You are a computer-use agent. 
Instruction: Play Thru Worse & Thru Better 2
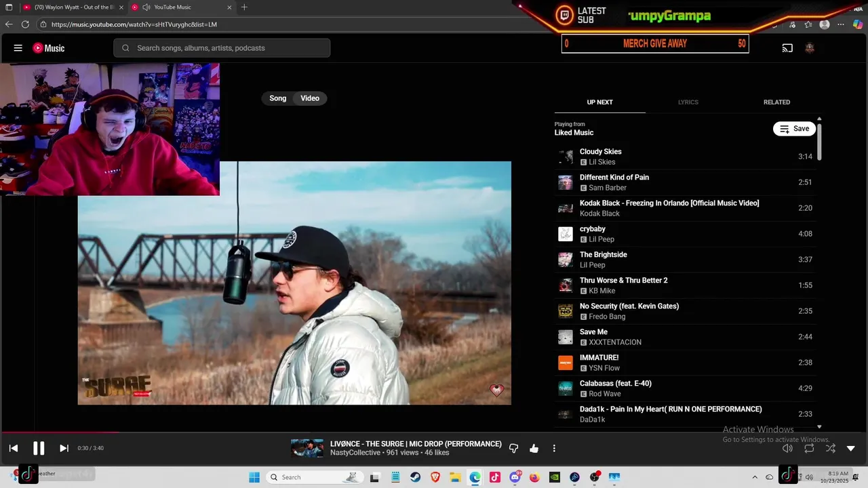click(x=685, y=285)
